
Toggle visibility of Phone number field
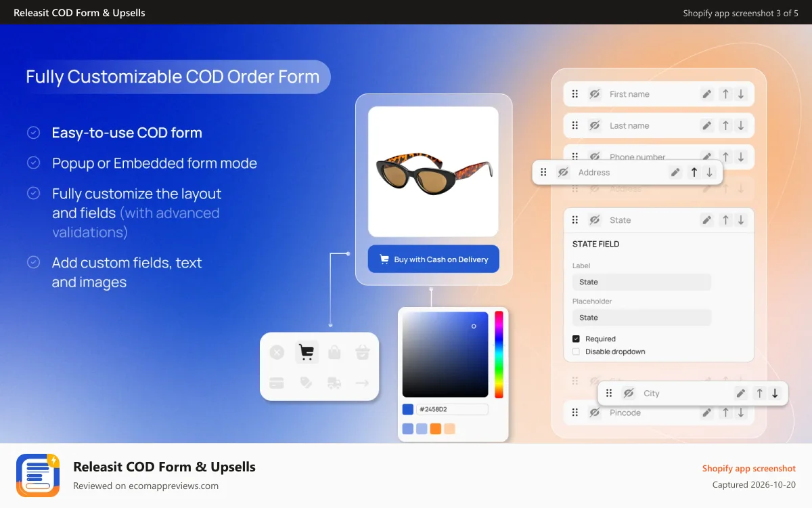(595, 156)
